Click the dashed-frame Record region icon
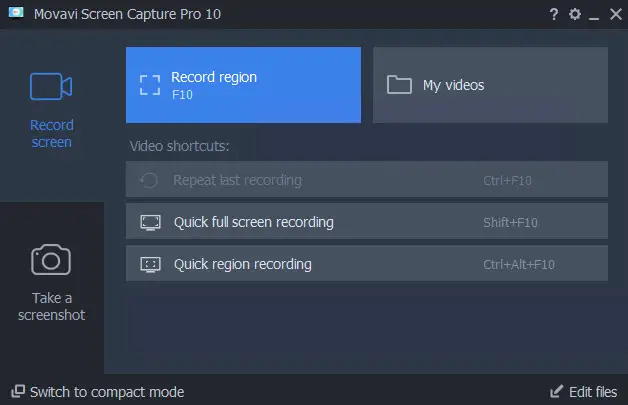The width and height of the screenshot is (628, 405). click(149, 85)
